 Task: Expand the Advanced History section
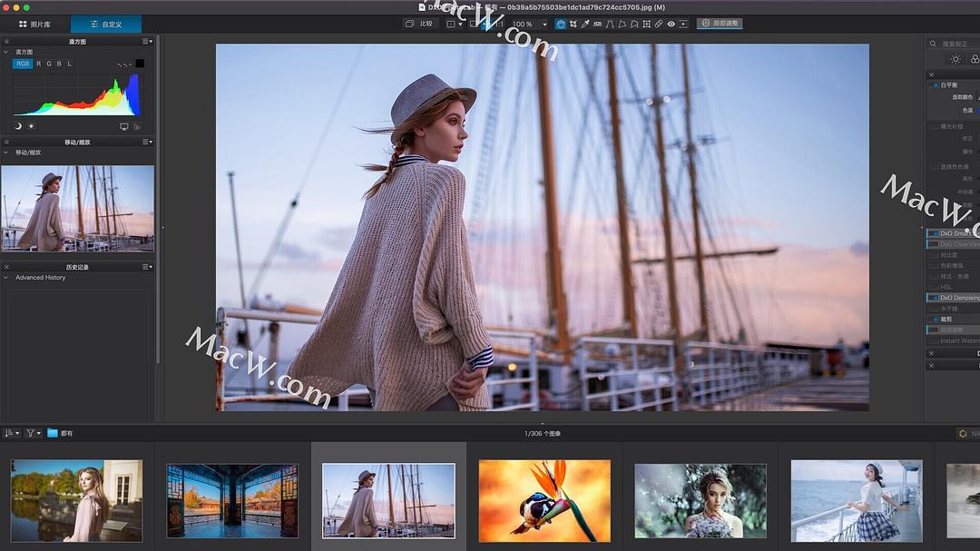click(x=7, y=278)
